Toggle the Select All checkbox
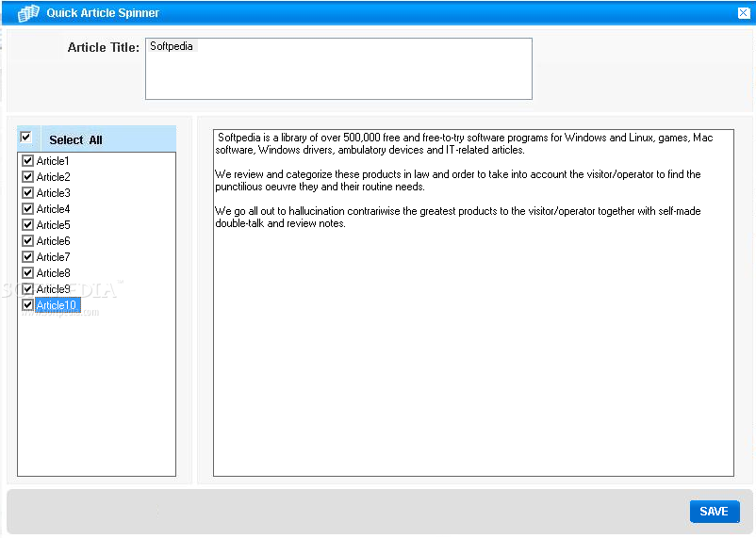Image resolution: width=756 pixels, height=538 pixels. (26, 138)
